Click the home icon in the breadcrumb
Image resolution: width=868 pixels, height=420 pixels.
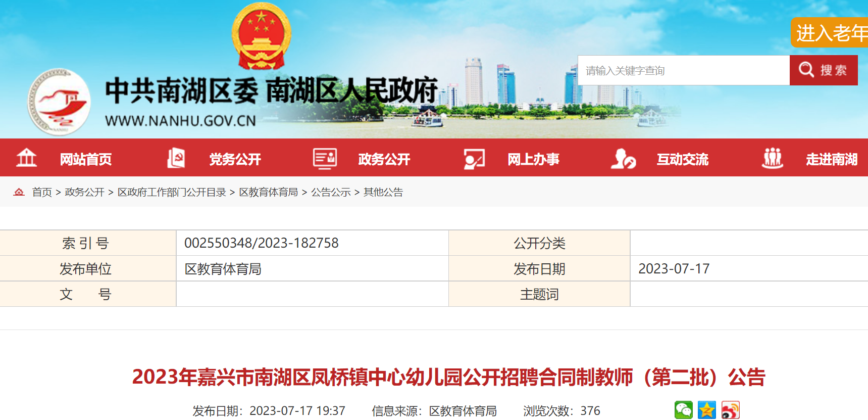pos(19,192)
